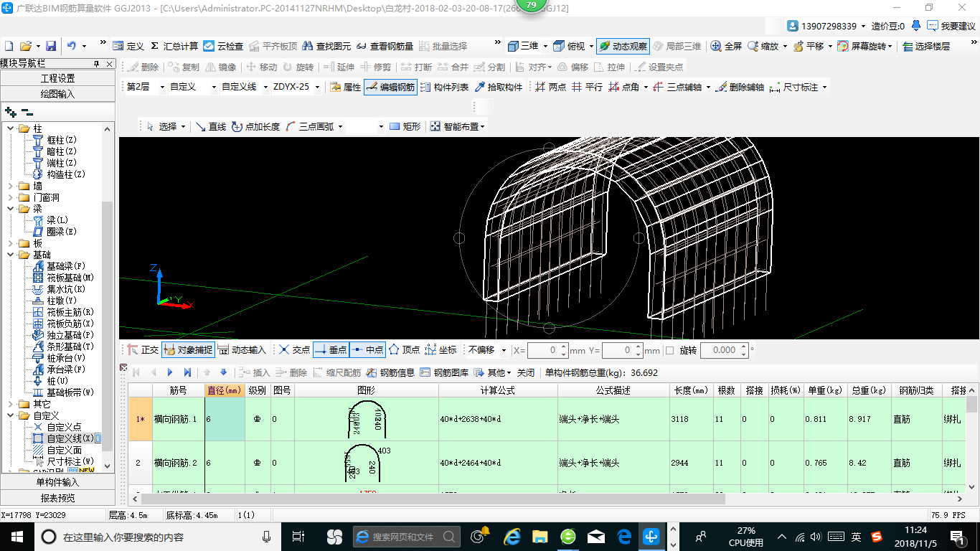
Task: Click 我要建议 feedback link
Action: coord(951,26)
